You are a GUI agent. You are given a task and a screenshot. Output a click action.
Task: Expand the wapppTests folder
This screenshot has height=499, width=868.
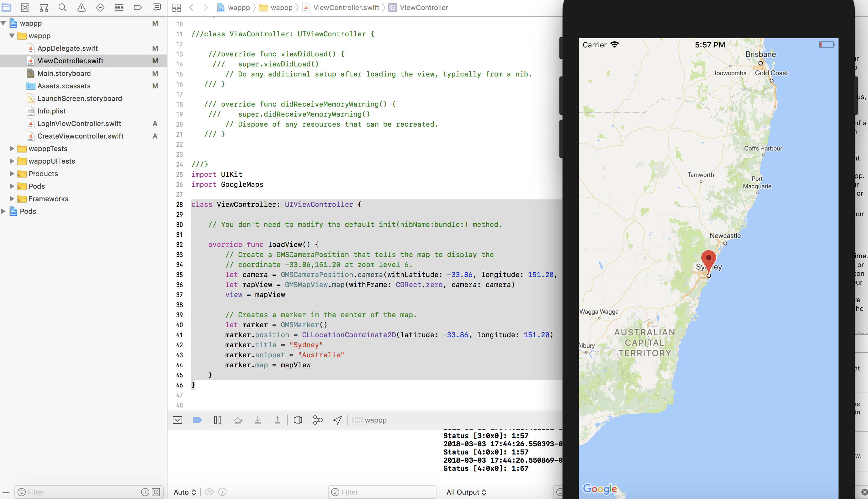(12, 149)
